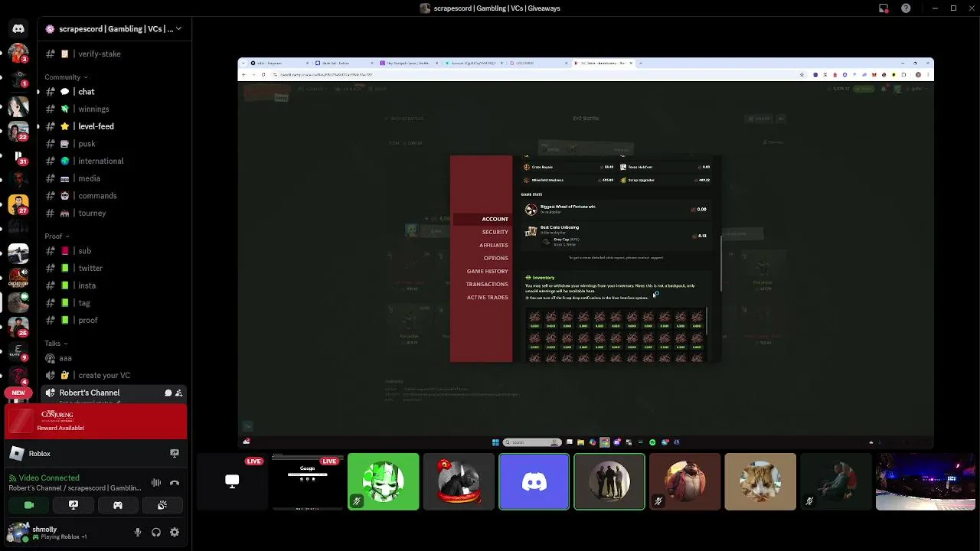Toggle the camera off button
Screen dimensions: 980x551
[x=29, y=505]
